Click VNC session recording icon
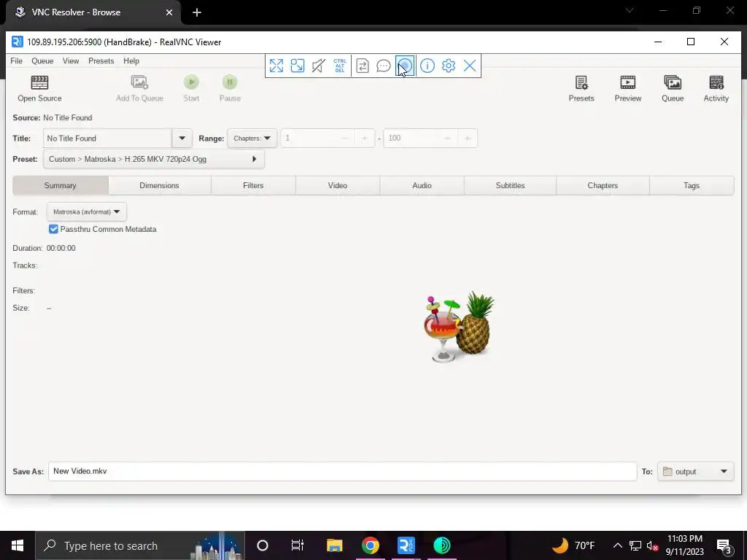 [x=405, y=66]
